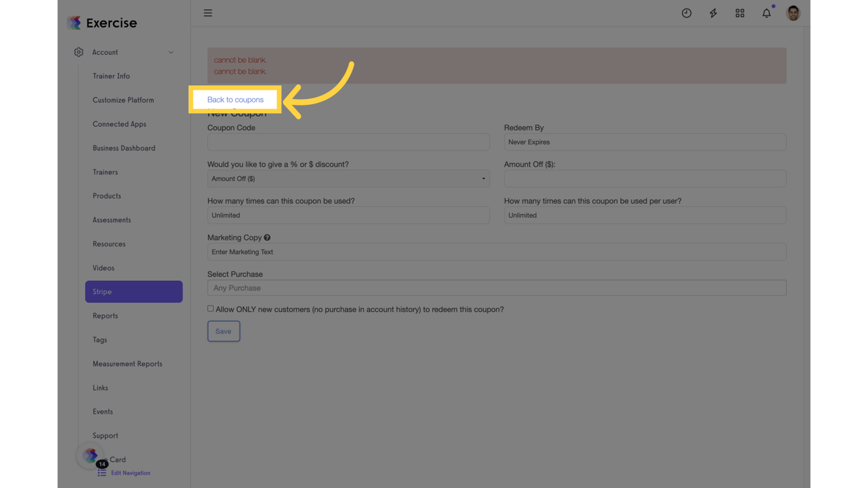
Task: Click the total coupon uses field
Action: click(348, 215)
